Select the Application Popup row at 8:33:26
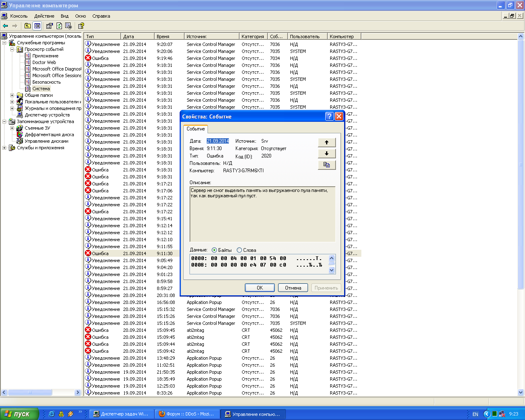The image size is (525, 420). tap(223, 393)
